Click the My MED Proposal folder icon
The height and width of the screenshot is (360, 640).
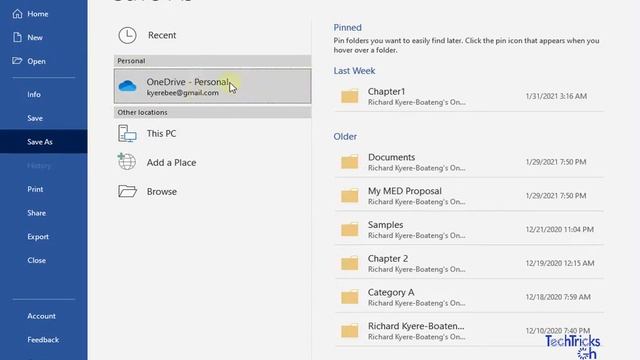350,196
